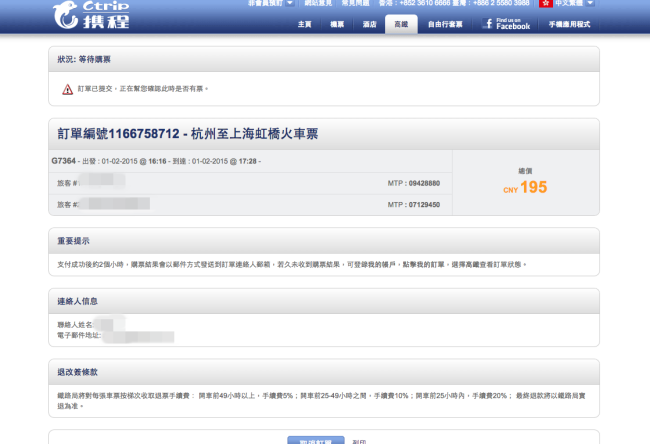Open the Find us on Facebook link
This screenshot has width=650, height=444.
click(x=507, y=24)
